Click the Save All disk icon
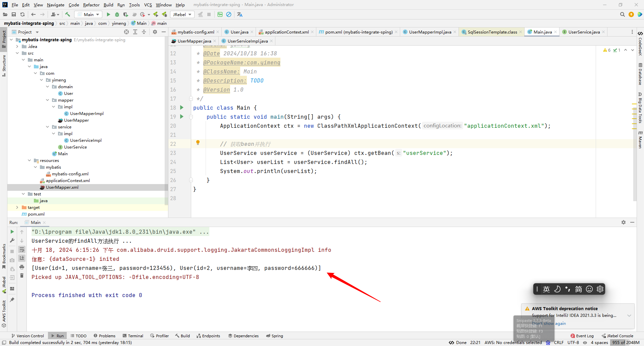 [14, 14]
